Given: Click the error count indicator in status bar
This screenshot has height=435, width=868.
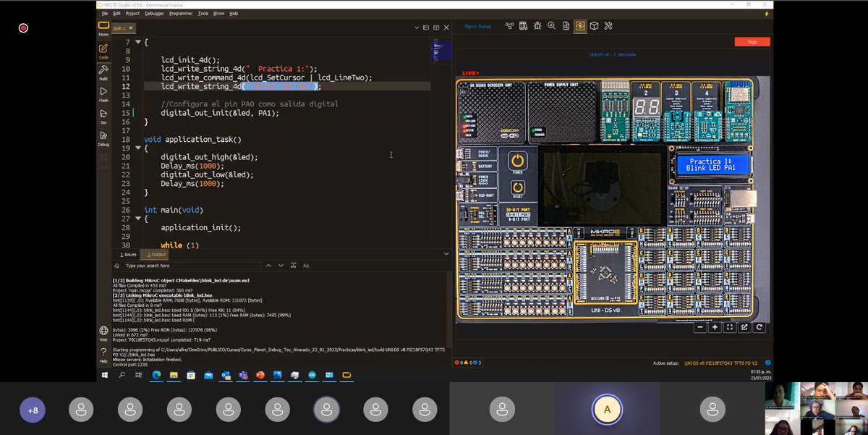Looking at the screenshot, I should coord(459,363).
